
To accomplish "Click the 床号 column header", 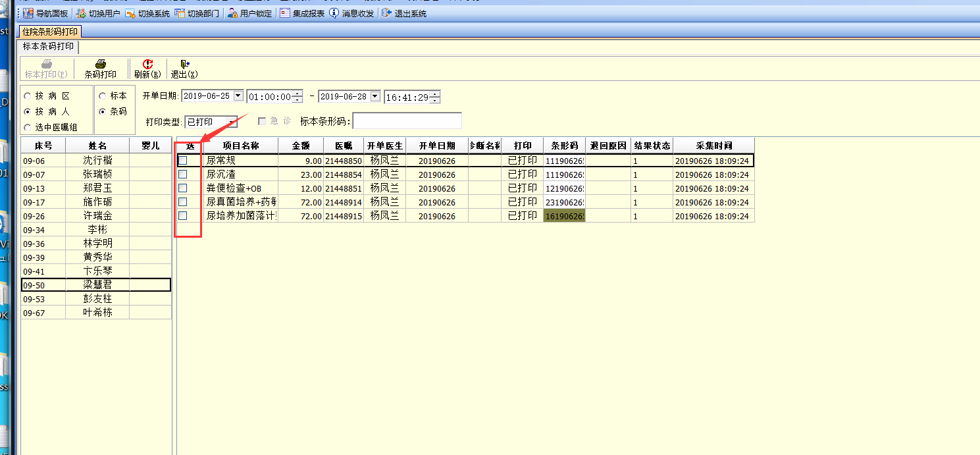I will tap(43, 146).
